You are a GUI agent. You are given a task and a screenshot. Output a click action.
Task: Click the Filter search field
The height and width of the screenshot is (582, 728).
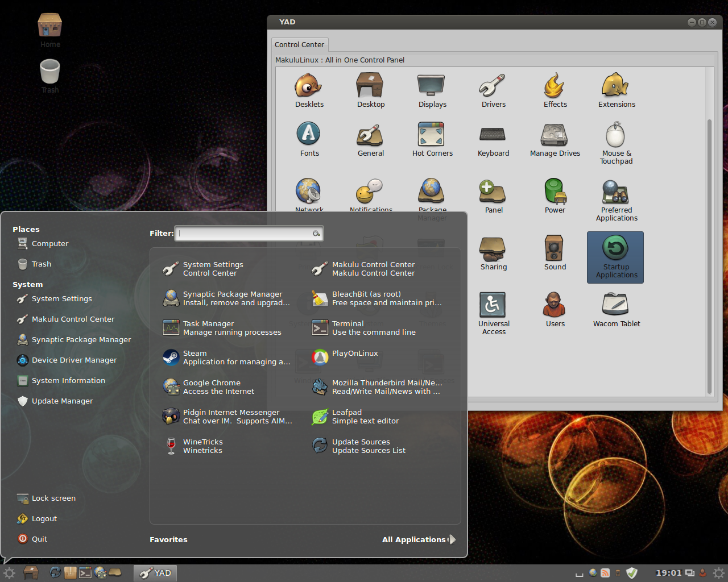[249, 234]
